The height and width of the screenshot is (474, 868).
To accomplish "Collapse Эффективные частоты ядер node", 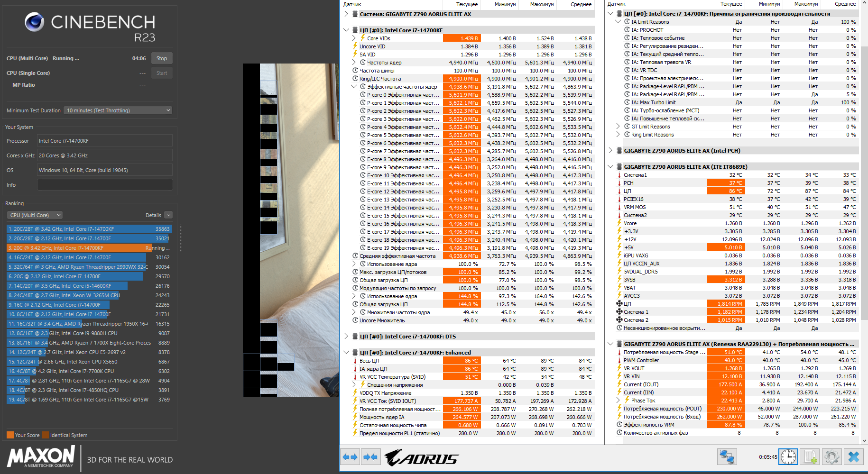I will click(354, 86).
